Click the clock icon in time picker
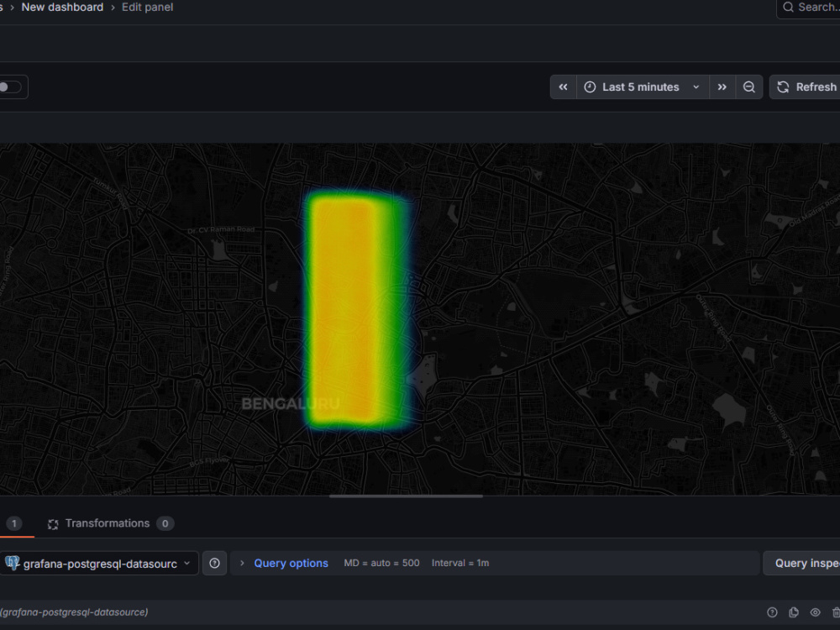 (x=590, y=87)
